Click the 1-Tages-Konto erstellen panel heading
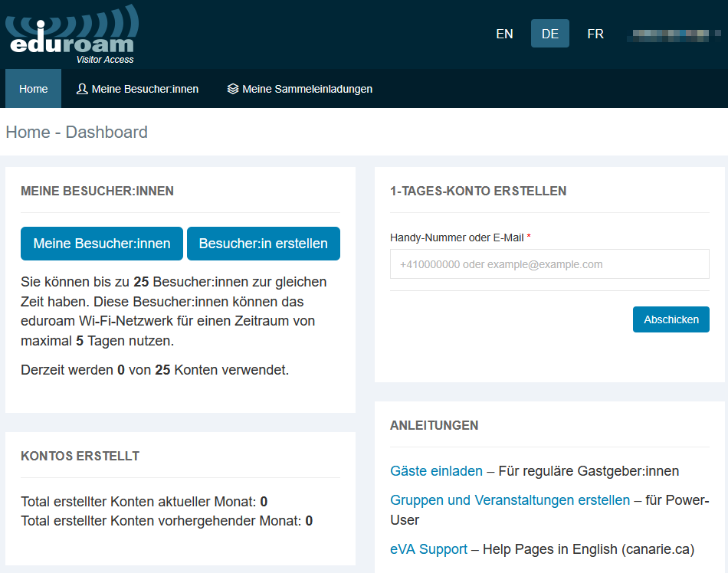 click(x=478, y=191)
